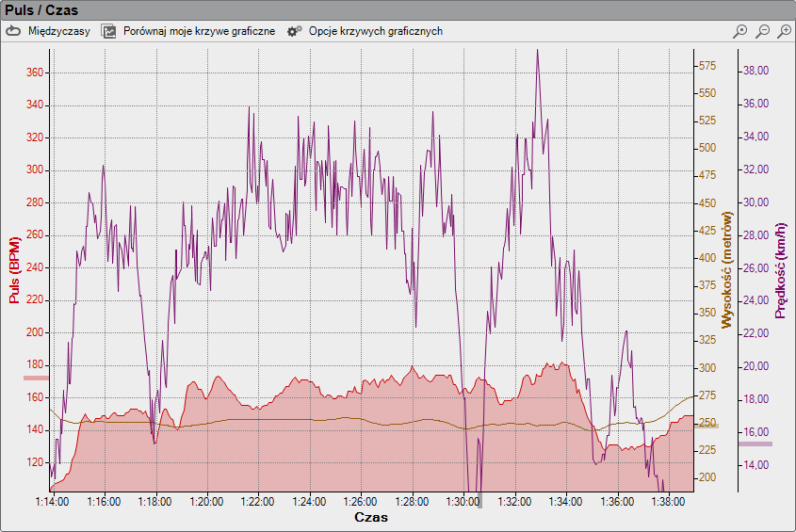Select the purple Prędkość (km/h) axis label
Screen dimensions: 796x532
780,268
